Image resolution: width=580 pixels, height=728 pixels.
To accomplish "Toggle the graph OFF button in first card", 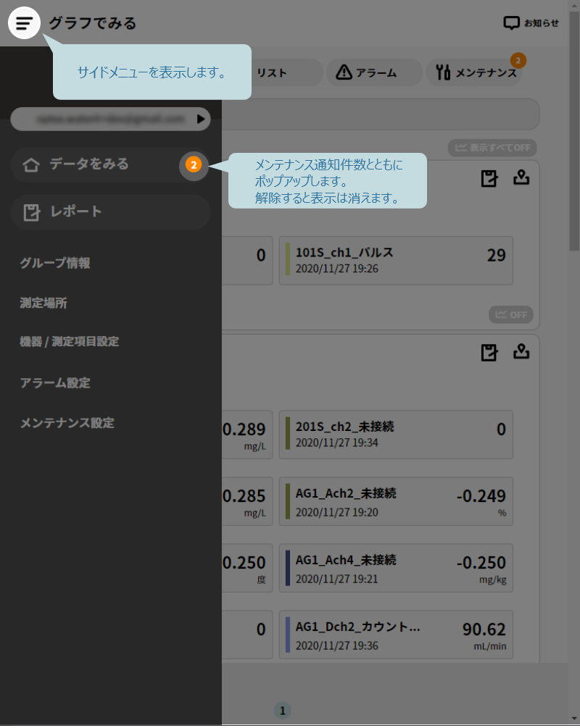I will (510, 315).
